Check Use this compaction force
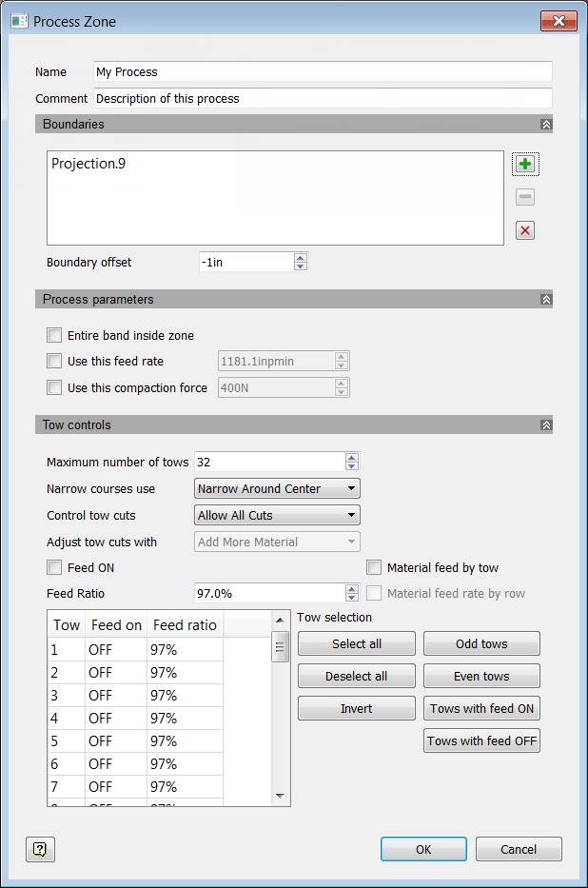588x888 pixels. (x=54, y=387)
